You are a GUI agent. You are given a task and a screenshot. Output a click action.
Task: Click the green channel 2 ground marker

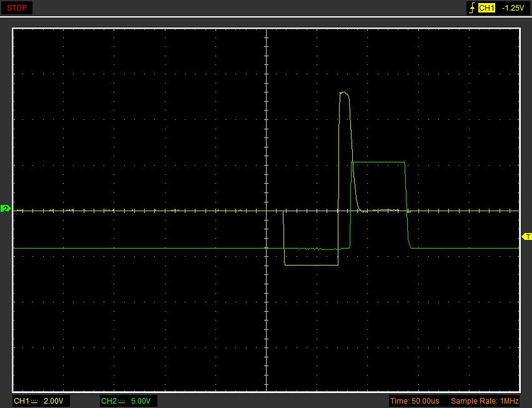point(6,209)
